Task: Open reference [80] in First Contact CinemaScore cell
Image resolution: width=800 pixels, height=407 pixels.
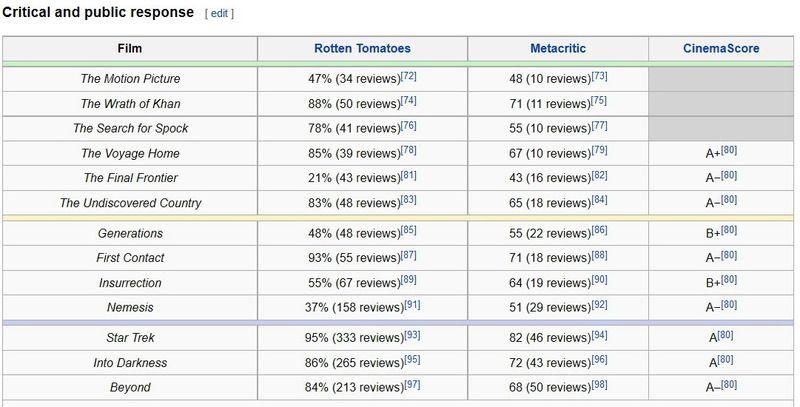Action: (x=729, y=255)
